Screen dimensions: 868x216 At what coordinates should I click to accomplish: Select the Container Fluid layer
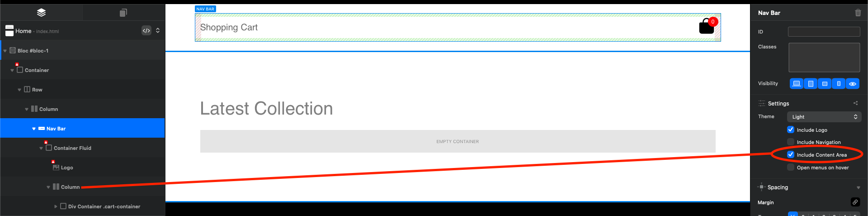[x=72, y=148]
